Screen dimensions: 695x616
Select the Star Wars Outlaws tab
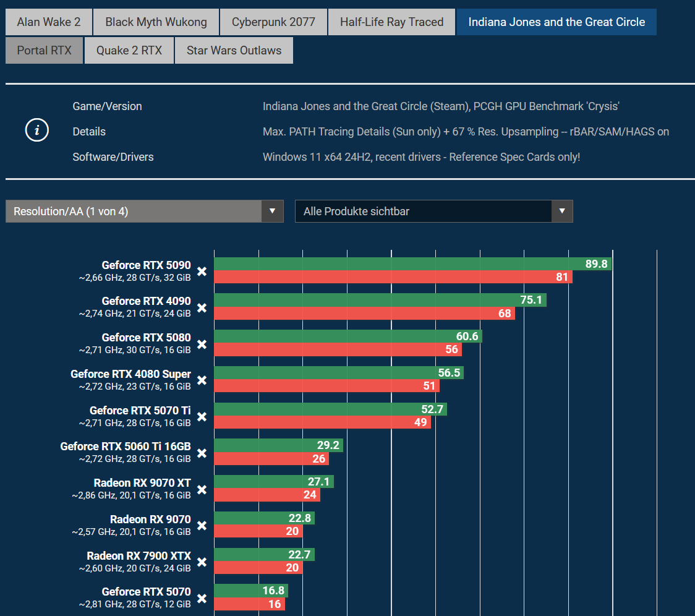point(234,50)
